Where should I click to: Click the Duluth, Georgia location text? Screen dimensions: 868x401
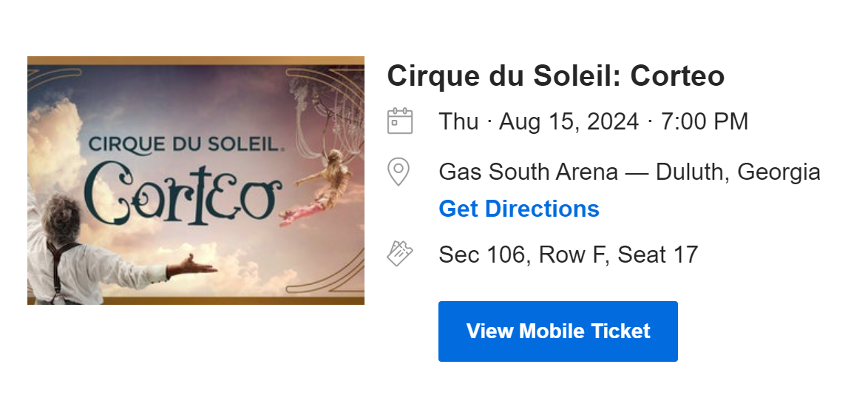click(738, 172)
